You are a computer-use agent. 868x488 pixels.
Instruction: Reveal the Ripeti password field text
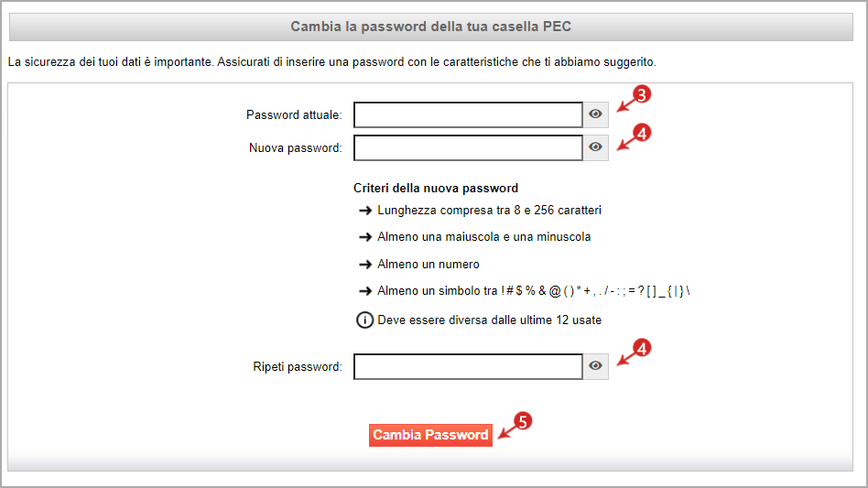pyautogui.click(x=595, y=366)
